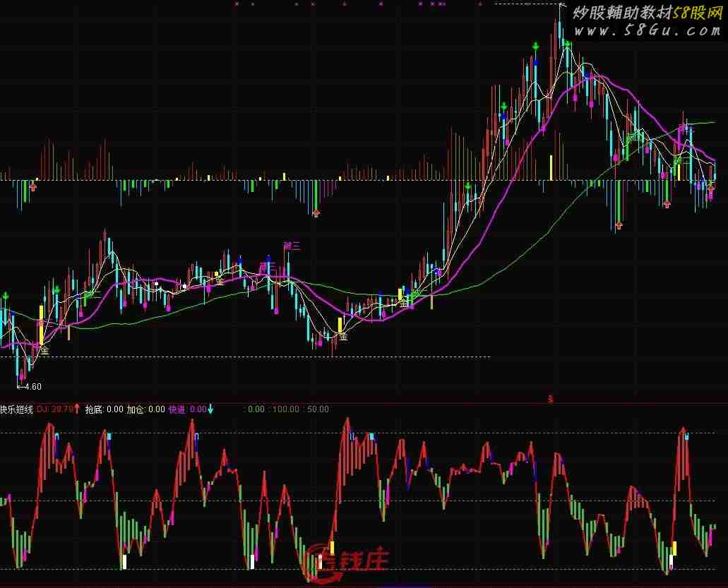Click the red up arrow at far-left volume bars

coord(32,187)
